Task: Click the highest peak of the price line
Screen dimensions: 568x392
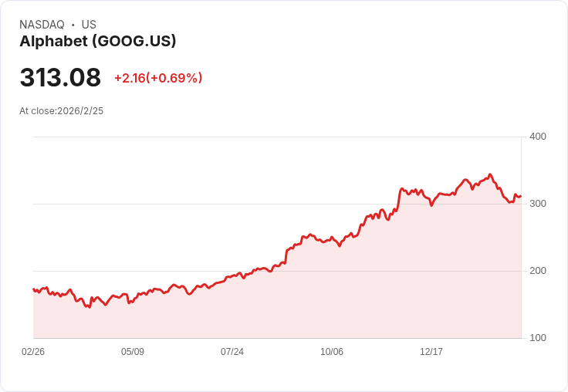Action: (x=490, y=174)
